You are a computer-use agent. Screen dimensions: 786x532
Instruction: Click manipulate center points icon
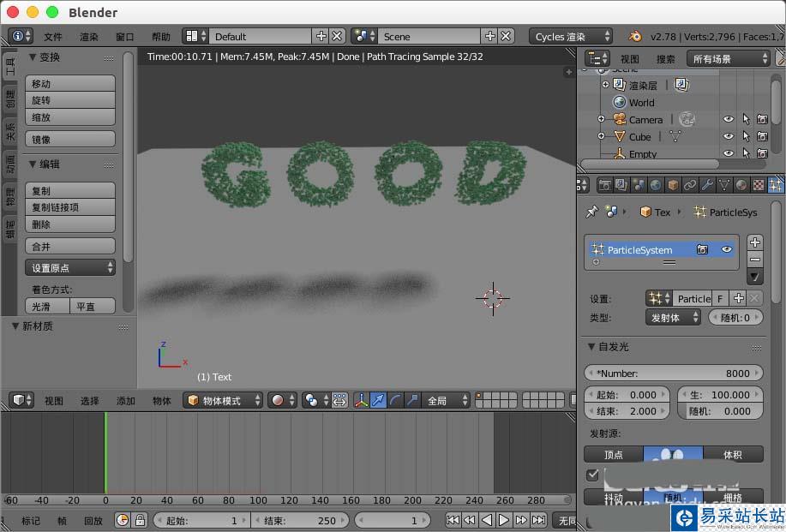[x=339, y=400]
